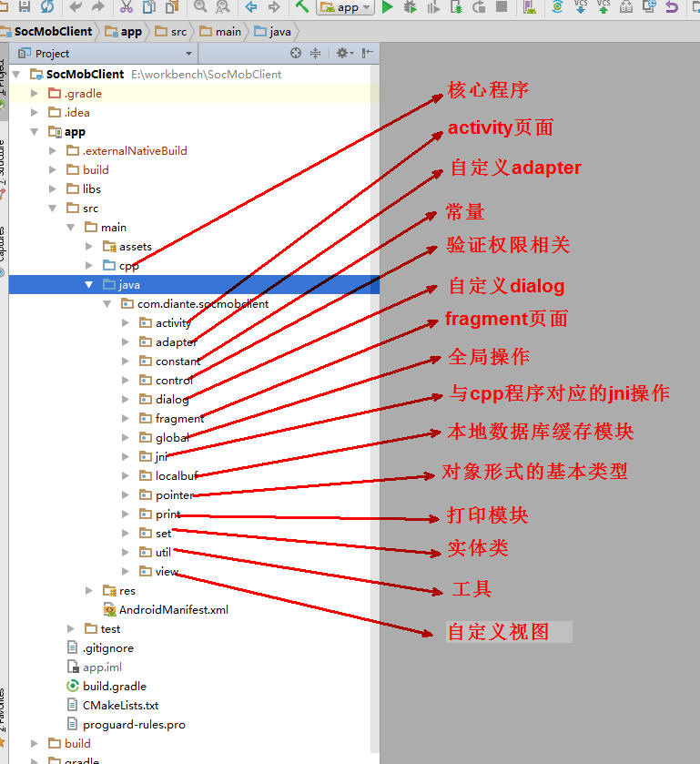Select the build.gradle file
Screen dimensions: 700x764
click(x=114, y=686)
